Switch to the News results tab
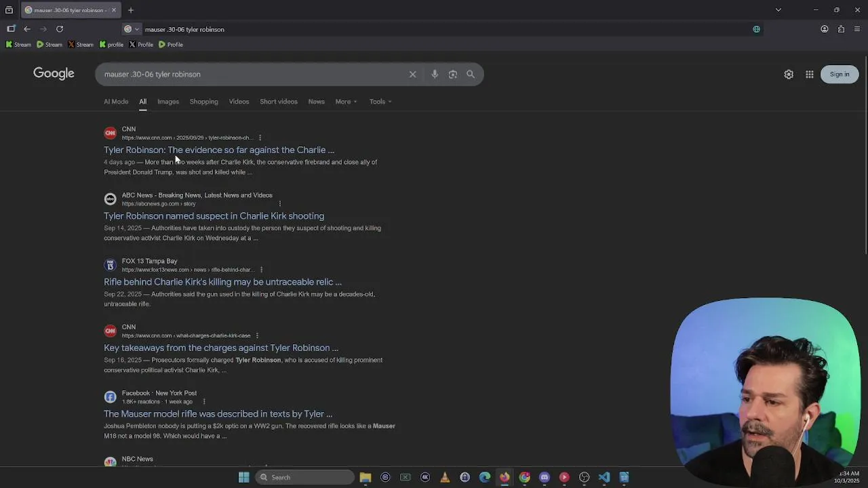The width and height of the screenshot is (868, 488). coord(317,102)
